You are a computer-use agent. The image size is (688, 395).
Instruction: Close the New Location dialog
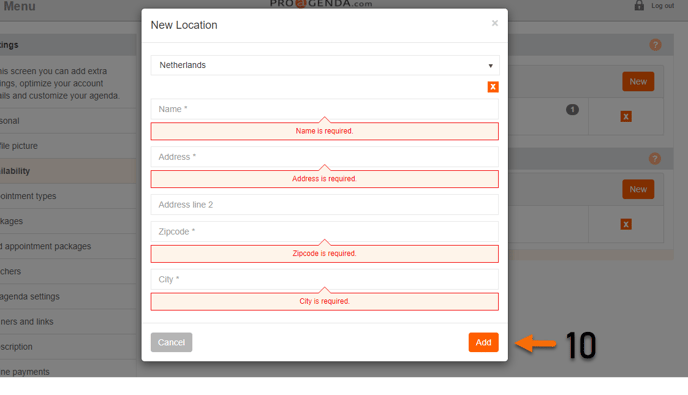pos(494,23)
